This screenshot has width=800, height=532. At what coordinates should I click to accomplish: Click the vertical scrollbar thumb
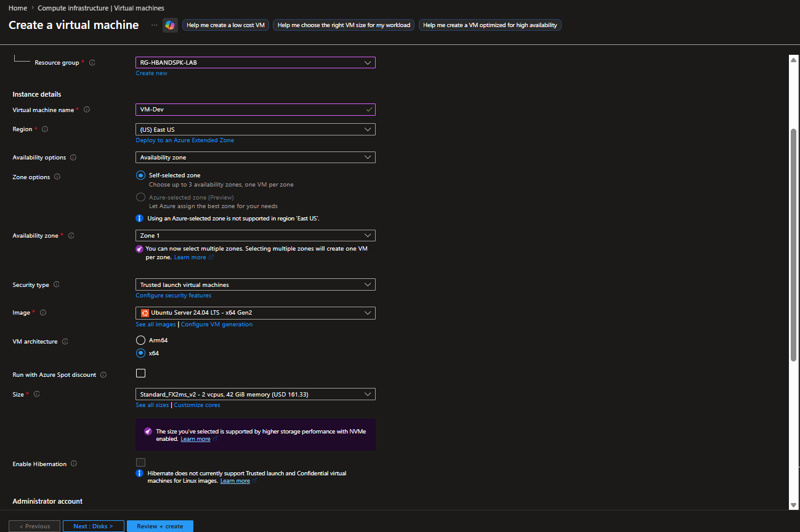tap(793, 245)
